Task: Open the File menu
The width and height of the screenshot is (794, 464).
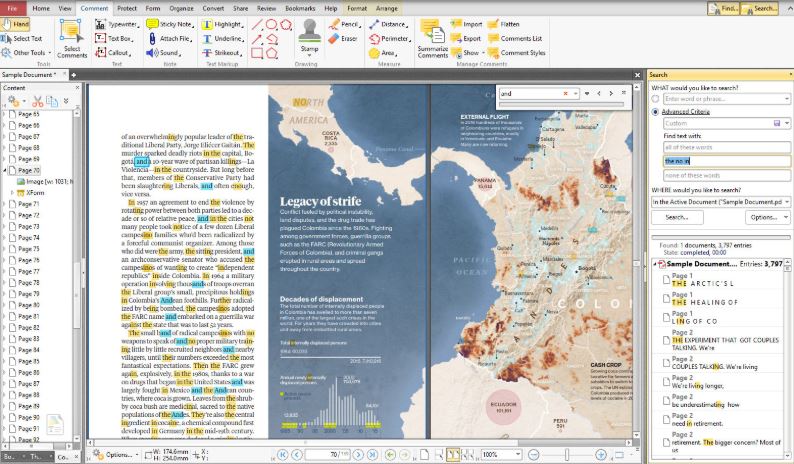Action: tap(13, 8)
